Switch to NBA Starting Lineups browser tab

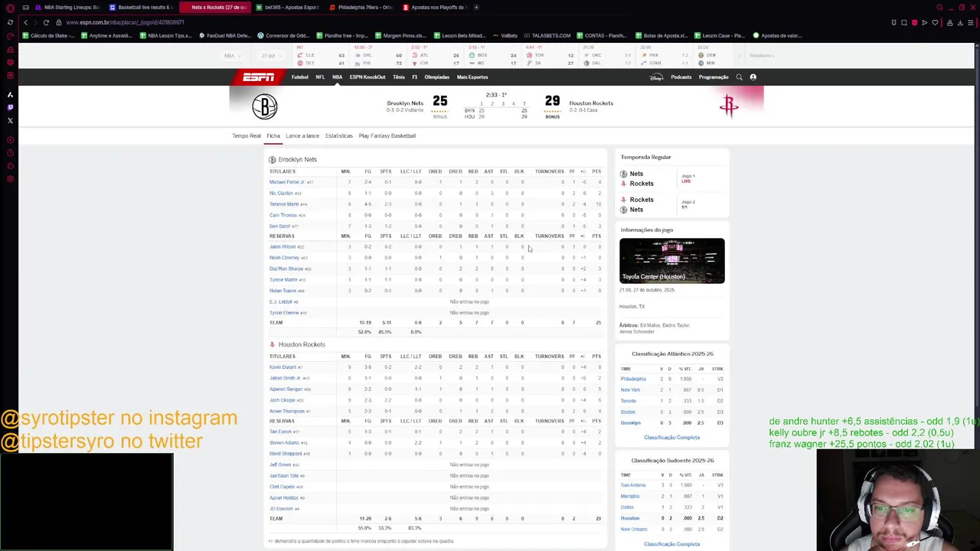click(67, 8)
